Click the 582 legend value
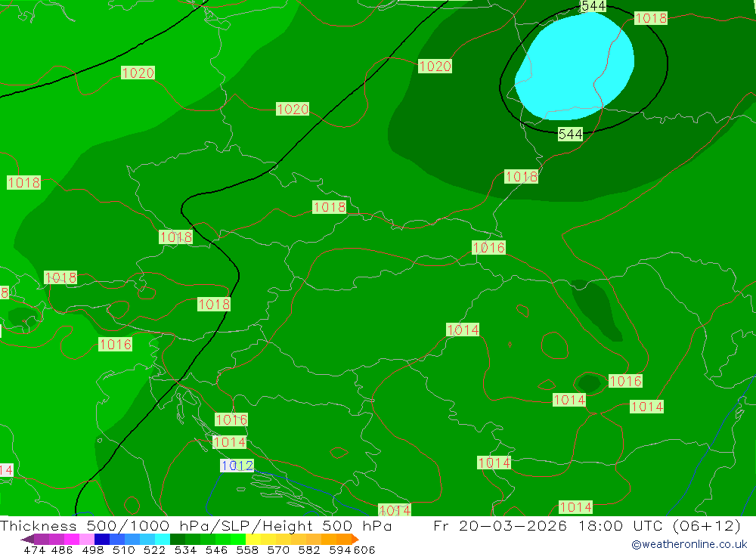756x554 pixels. [x=308, y=549]
